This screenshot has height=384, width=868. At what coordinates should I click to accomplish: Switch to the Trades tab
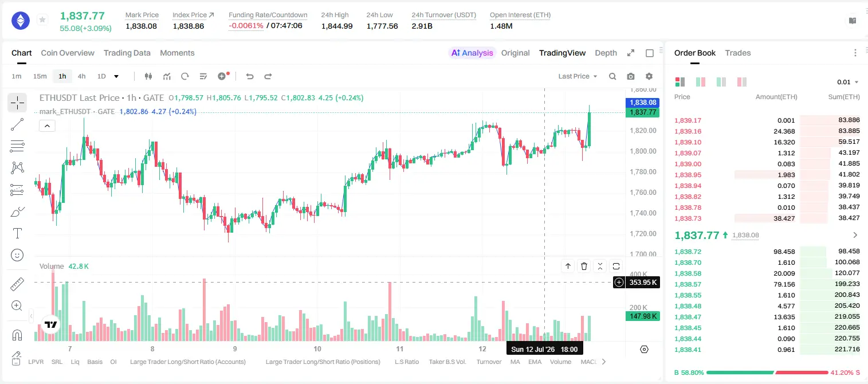pos(738,53)
